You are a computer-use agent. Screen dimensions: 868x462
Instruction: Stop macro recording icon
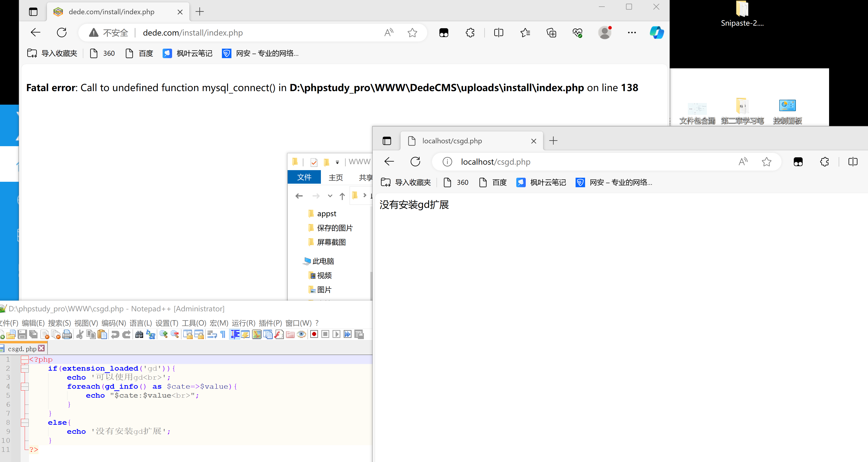pos(325,334)
